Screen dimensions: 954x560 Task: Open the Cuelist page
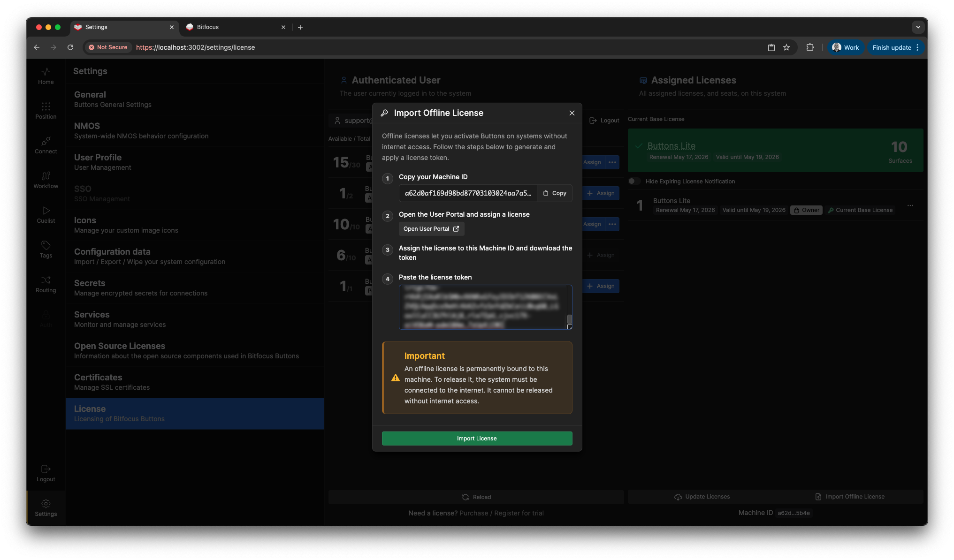[46, 215]
